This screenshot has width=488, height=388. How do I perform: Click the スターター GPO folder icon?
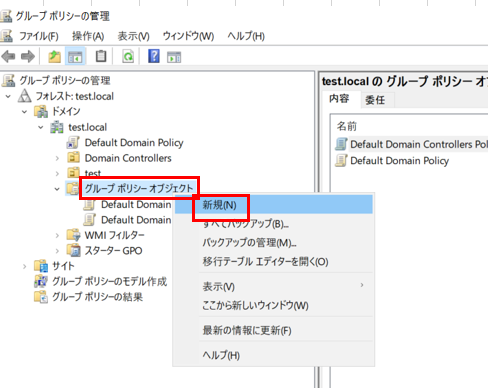click(x=74, y=250)
